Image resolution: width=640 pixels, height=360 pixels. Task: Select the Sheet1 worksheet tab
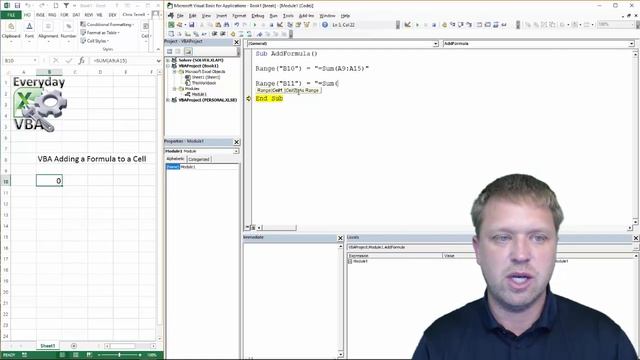47,346
